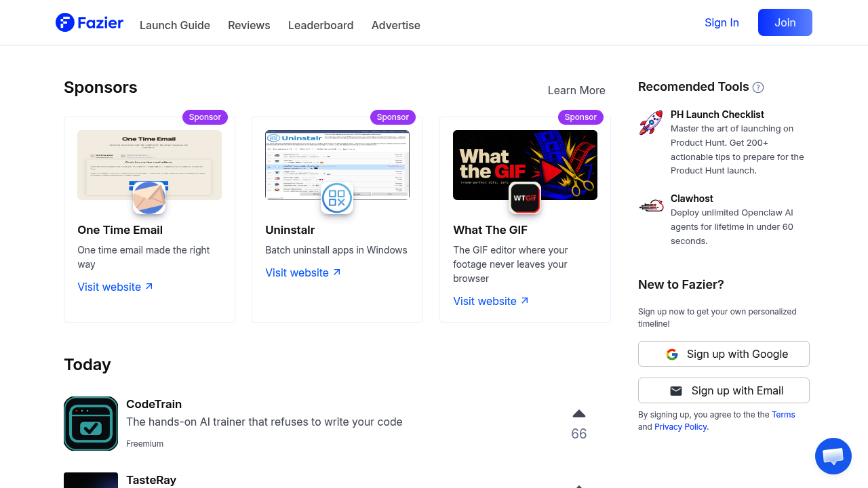Visit the One Time Email website
The width and height of the screenshot is (868, 488).
(x=115, y=287)
